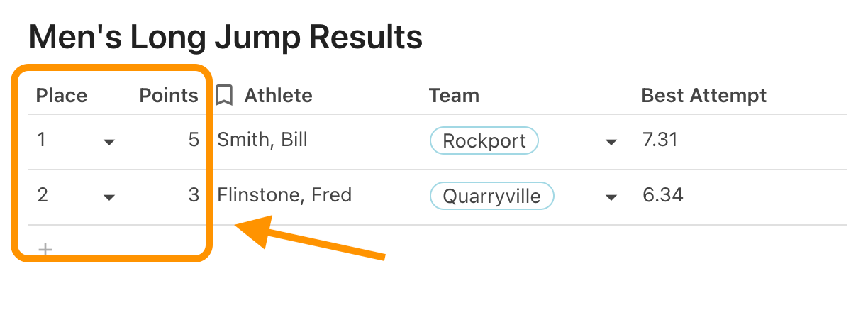This screenshot has width=868, height=315.
Task: Click the Team column header
Action: coord(454,96)
